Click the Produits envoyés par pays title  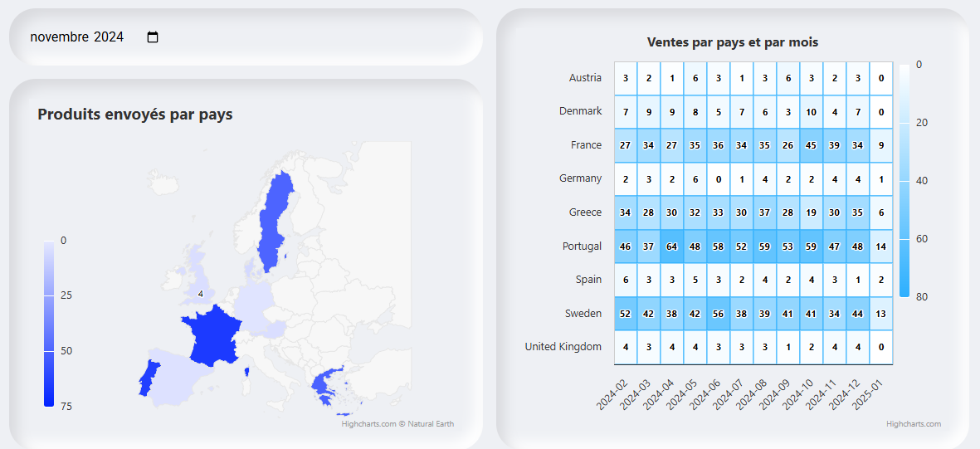(x=135, y=115)
